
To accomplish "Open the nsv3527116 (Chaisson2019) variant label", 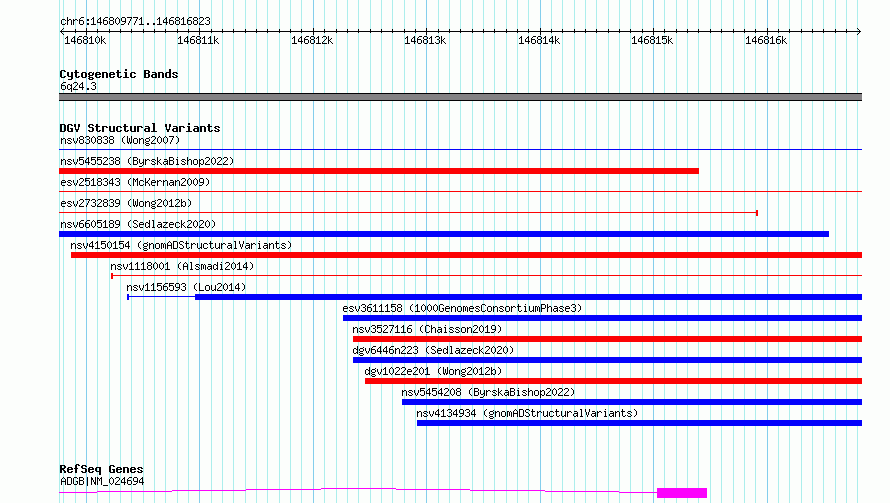I will [x=427, y=329].
